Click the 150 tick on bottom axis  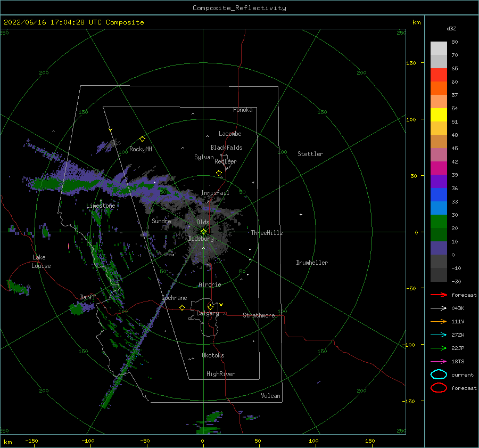pyautogui.click(x=370, y=441)
